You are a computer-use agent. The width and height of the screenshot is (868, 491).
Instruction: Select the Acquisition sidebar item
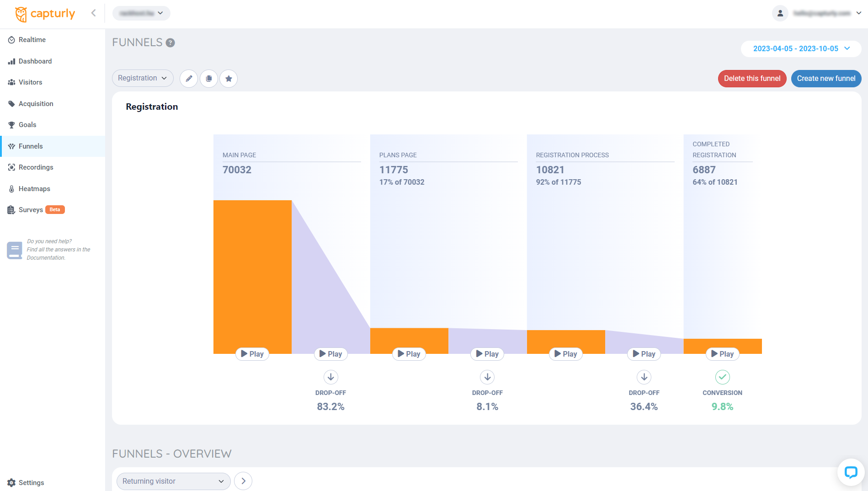36,103
